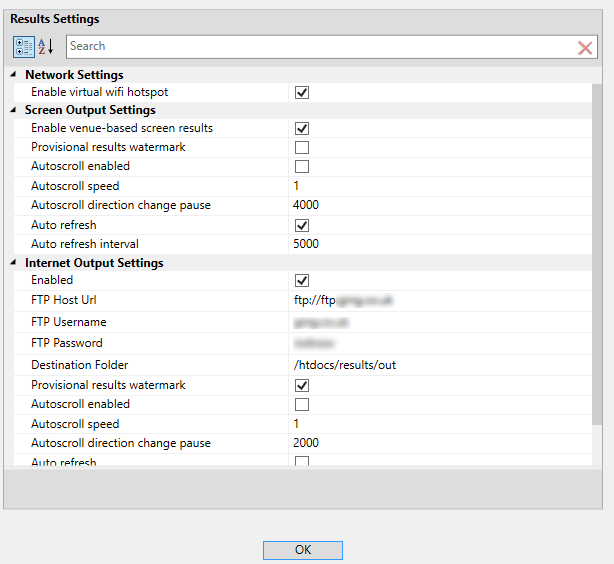Check Autoscroll enabled under Screen Output Settings
This screenshot has height=564, width=614.
click(x=302, y=166)
